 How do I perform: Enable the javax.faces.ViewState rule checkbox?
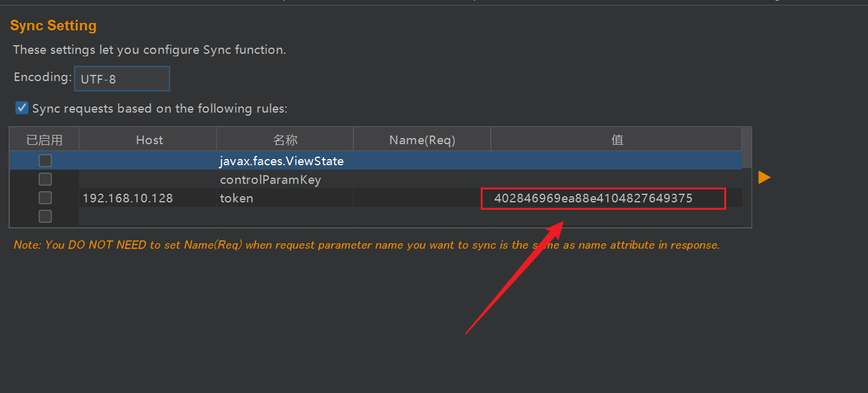45,161
